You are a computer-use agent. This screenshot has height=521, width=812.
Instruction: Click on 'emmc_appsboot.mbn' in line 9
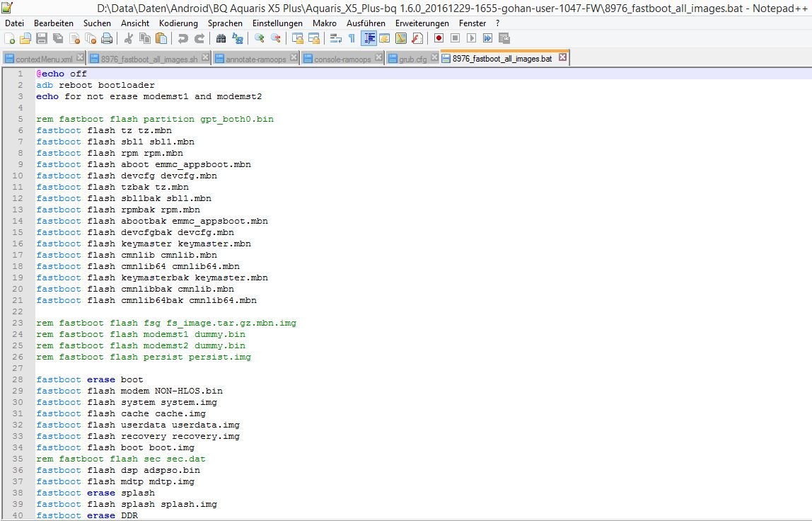pyautogui.click(x=203, y=164)
